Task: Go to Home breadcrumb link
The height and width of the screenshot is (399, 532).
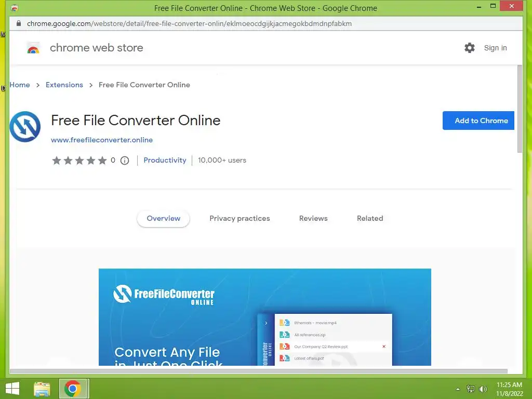Action: (20, 85)
